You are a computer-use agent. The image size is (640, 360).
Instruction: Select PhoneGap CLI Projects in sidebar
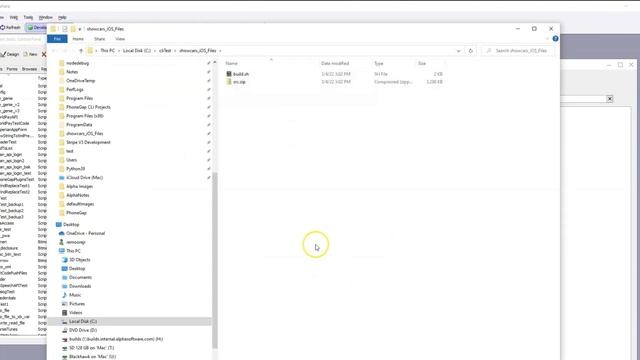click(x=88, y=107)
